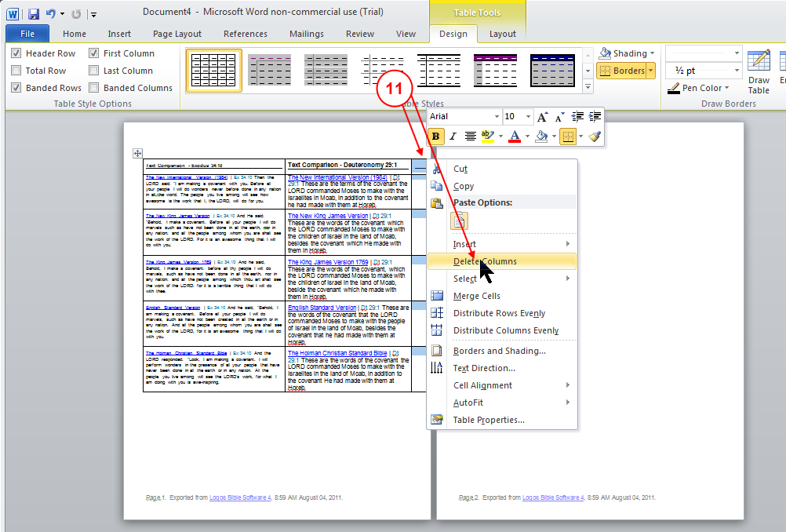Click the Distribute Columns Evenly icon
The image size is (786, 532).
(x=437, y=330)
